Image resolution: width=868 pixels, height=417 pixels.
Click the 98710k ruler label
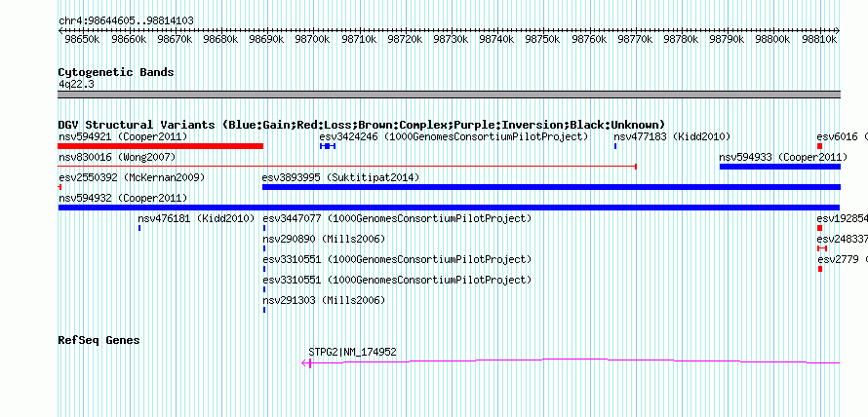coord(359,39)
